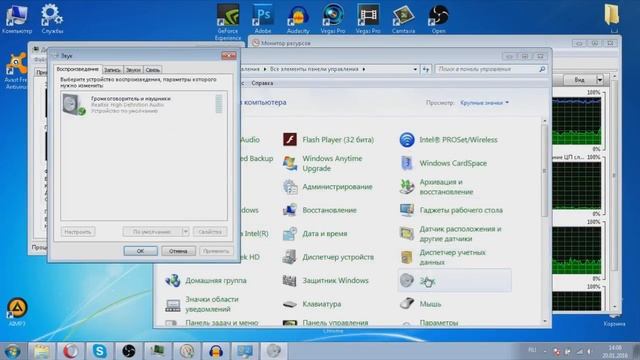The width and height of the screenshot is (640, 360).
Task: Click volume icon in system tray
Action: (x=590, y=351)
